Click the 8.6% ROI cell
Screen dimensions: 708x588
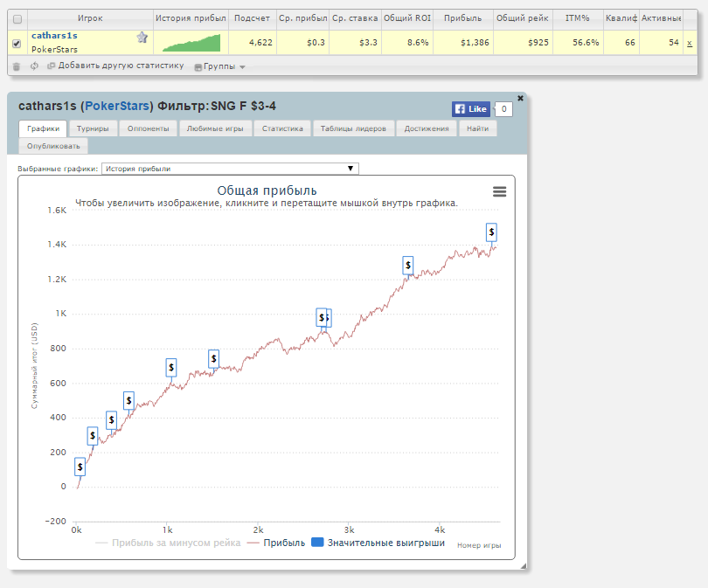click(407, 43)
